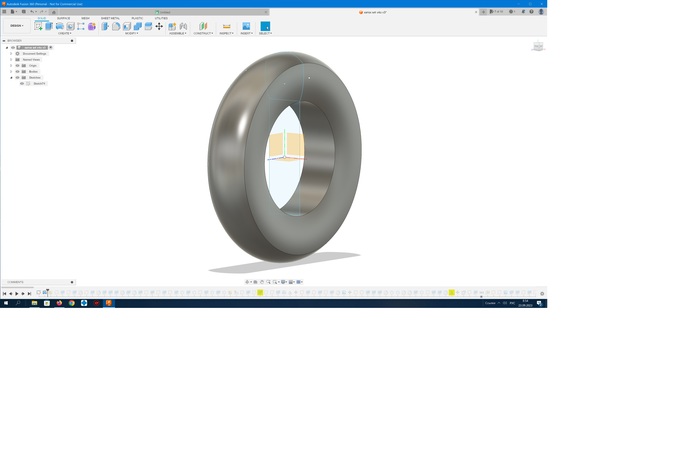Open Firefox from the Windows taskbar
The height and width of the screenshot is (463, 700).
(x=59, y=303)
